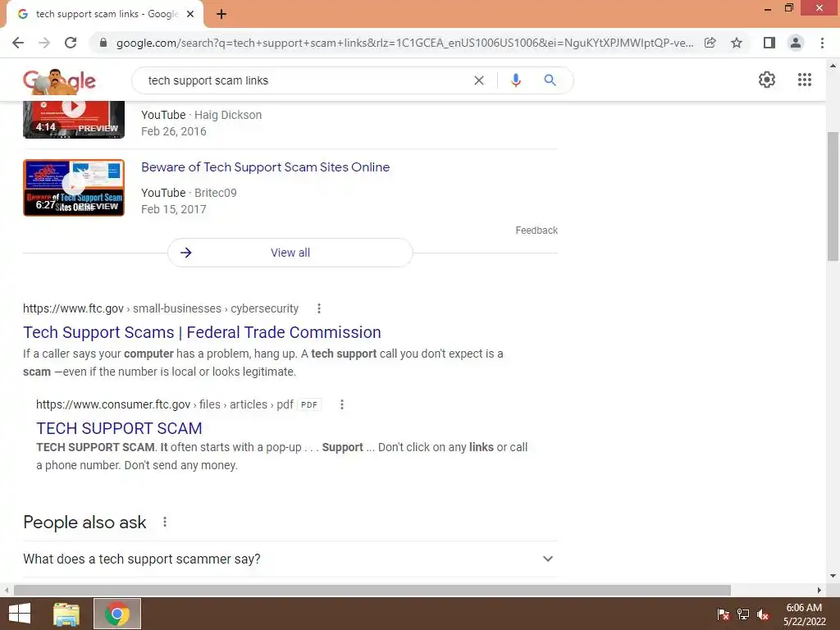Click into the Google search box
Image resolution: width=840 pixels, height=630 pixels.
coord(305,80)
